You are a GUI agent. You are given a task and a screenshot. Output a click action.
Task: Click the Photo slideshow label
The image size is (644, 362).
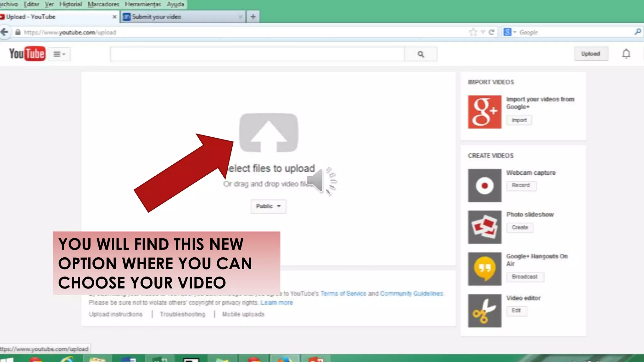tap(530, 215)
